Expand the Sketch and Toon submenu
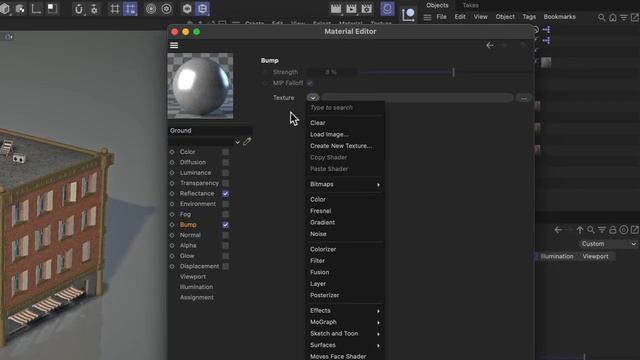Screen dimensions: 640x360 point(345,334)
